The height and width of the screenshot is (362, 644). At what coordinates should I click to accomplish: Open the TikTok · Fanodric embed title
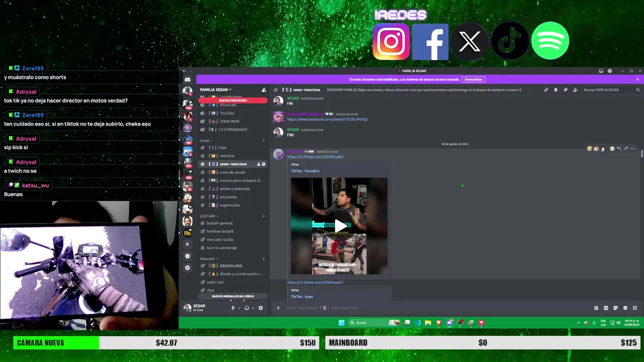tap(305, 171)
